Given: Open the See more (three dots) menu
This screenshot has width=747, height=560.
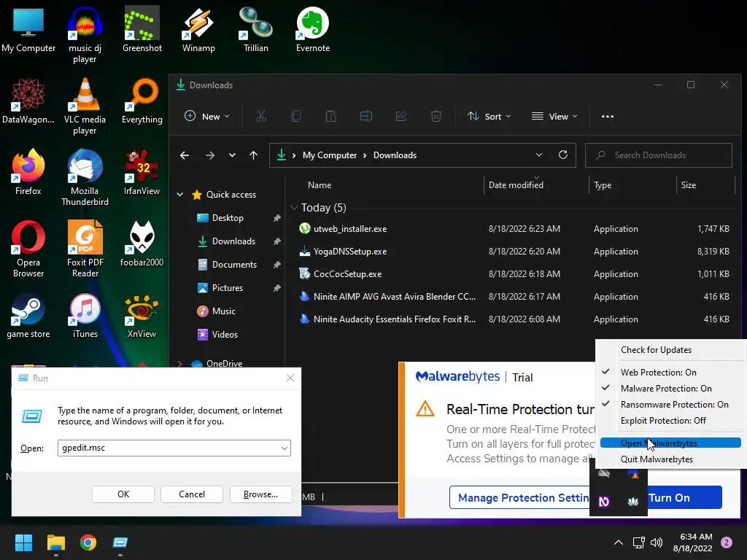Looking at the screenshot, I should (608, 116).
